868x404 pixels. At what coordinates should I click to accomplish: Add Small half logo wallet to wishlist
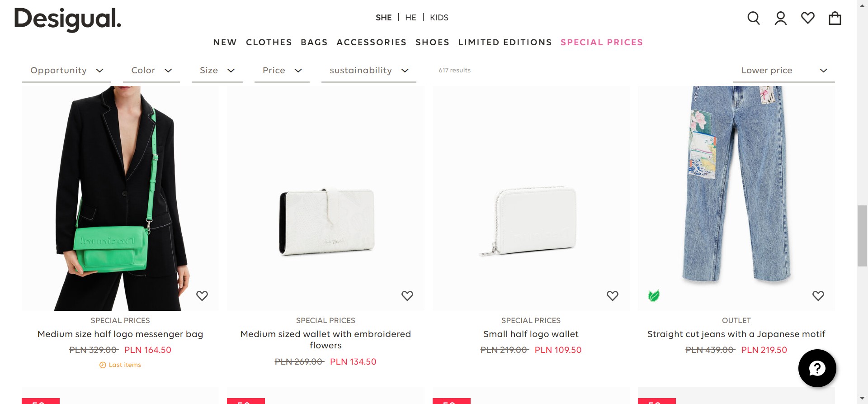coord(613,296)
